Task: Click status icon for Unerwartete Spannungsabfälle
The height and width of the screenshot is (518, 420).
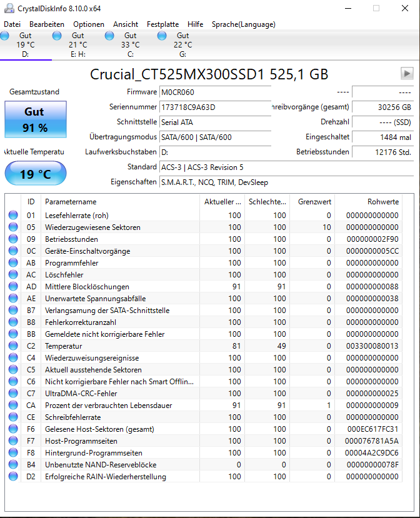Action: tap(13, 298)
